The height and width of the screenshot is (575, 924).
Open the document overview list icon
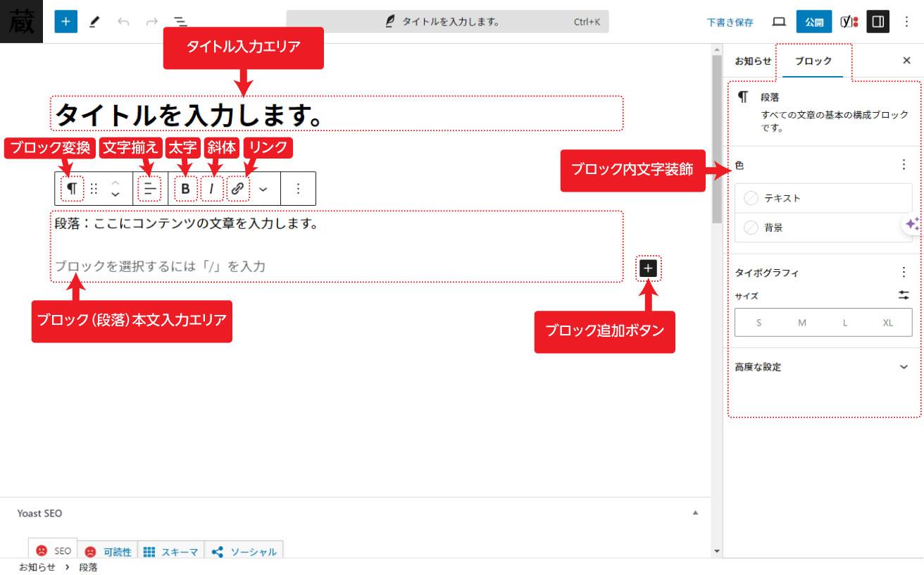(x=180, y=22)
